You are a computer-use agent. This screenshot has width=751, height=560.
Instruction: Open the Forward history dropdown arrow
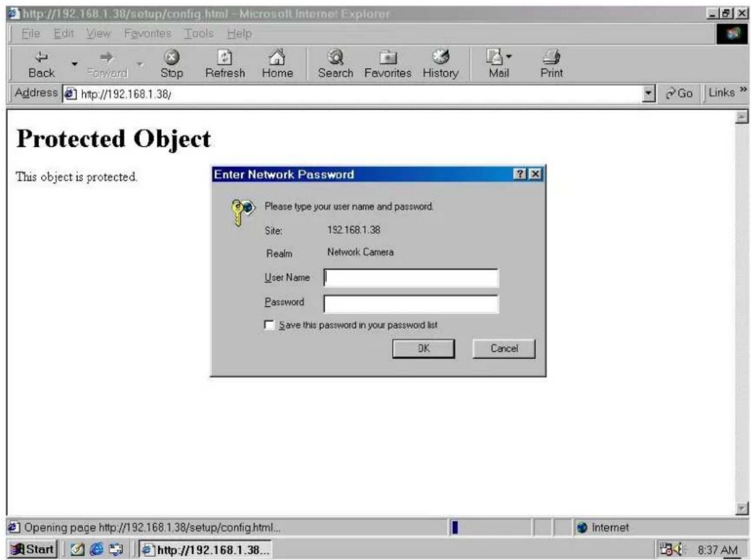[x=140, y=64]
